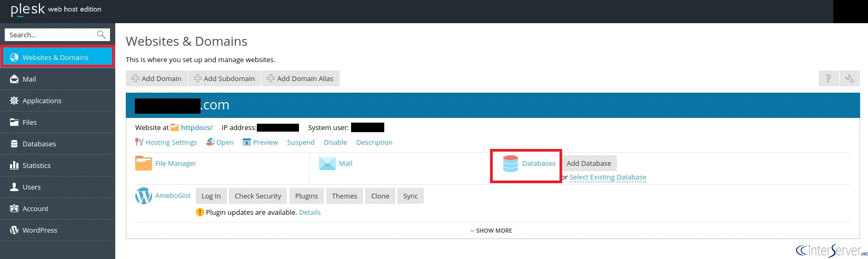
Task: Click the wrench settings icon
Action: pos(850,78)
